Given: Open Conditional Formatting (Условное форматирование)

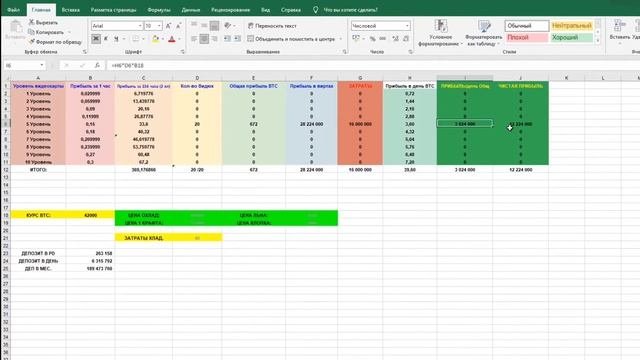Looking at the screenshot, I should [x=440, y=33].
